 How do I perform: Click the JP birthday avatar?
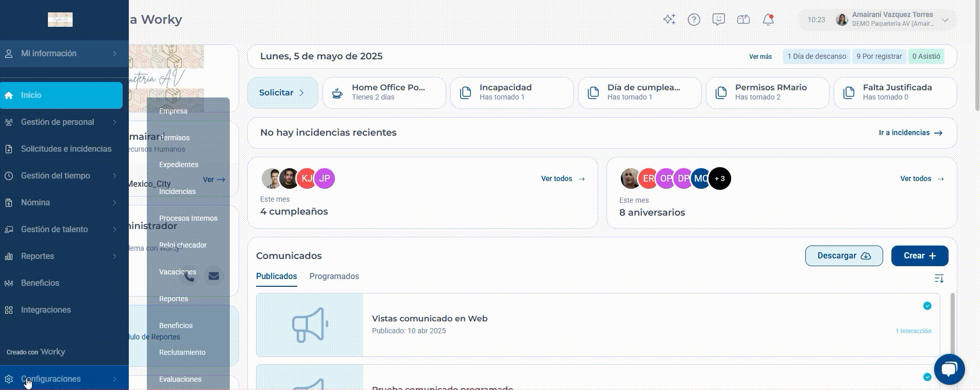[325, 178]
